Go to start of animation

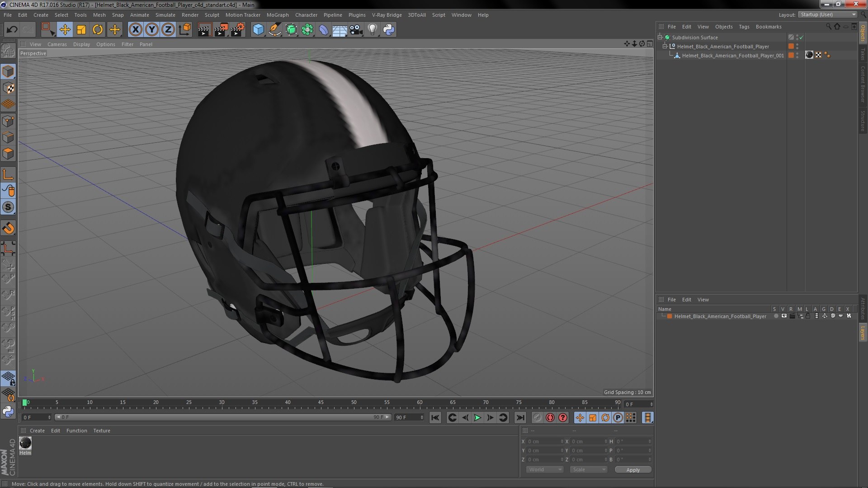tap(435, 418)
